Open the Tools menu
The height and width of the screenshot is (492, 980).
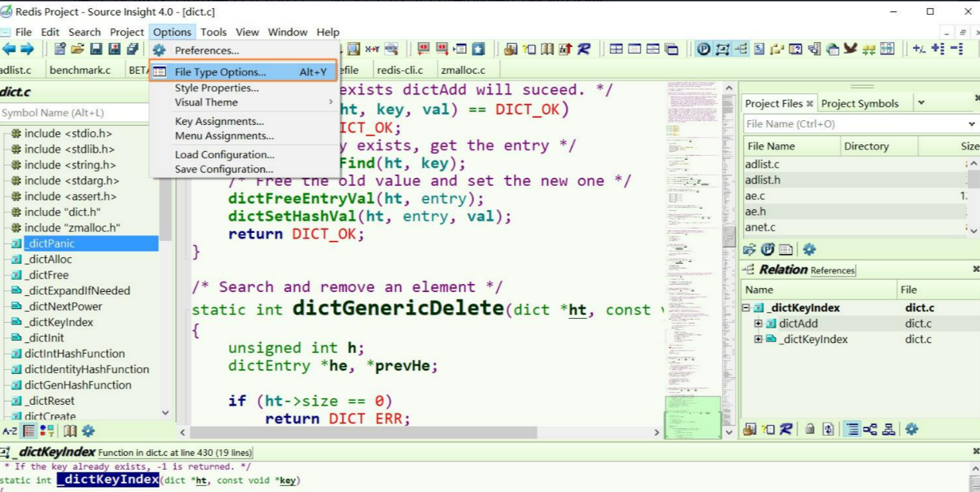coord(214,32)
